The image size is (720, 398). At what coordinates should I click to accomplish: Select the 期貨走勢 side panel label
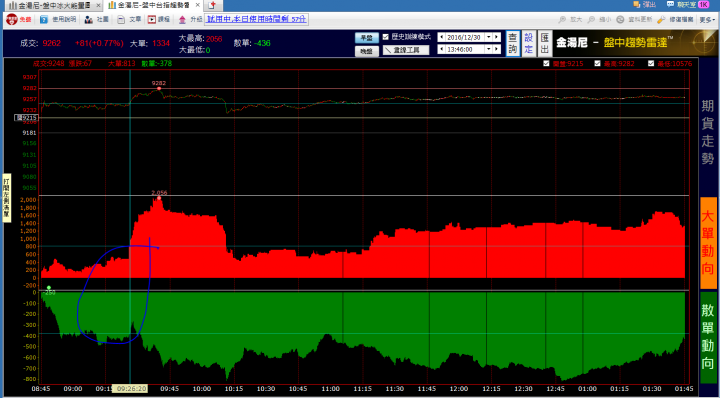tap(708, 132)
